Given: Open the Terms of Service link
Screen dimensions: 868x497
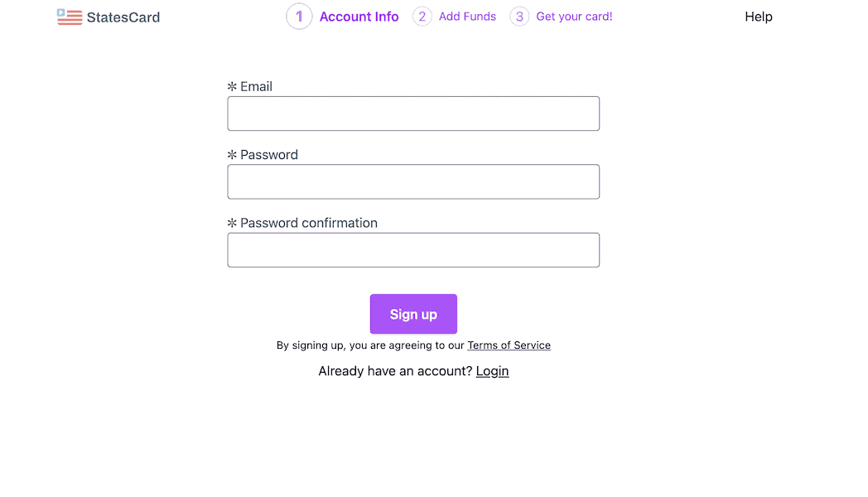Looking at the screenshot, I should click(x=509, y=345).
